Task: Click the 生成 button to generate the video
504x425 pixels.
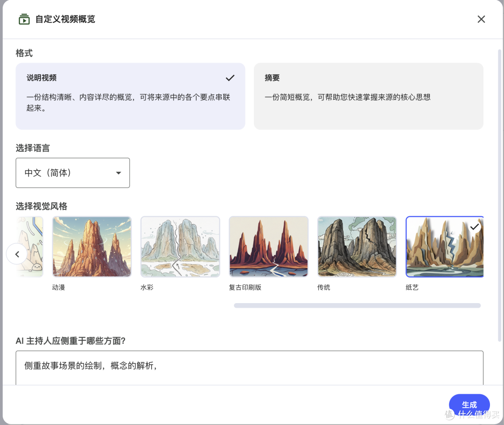Action: point(469,404)
